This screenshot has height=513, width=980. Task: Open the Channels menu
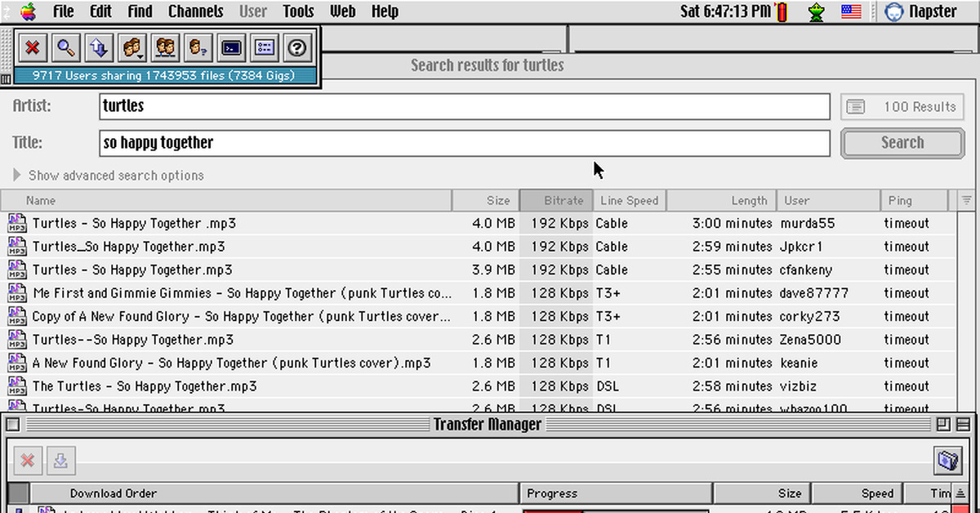(195, 11)
